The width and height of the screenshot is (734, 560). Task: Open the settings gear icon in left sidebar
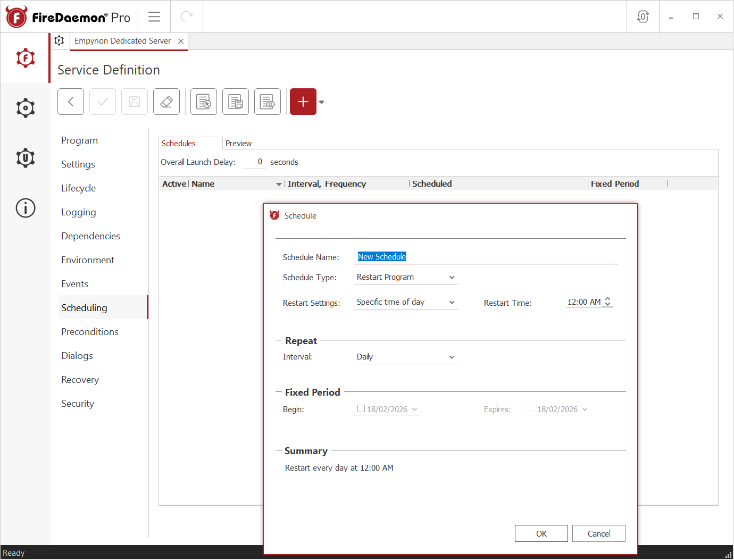click(25, 107)
